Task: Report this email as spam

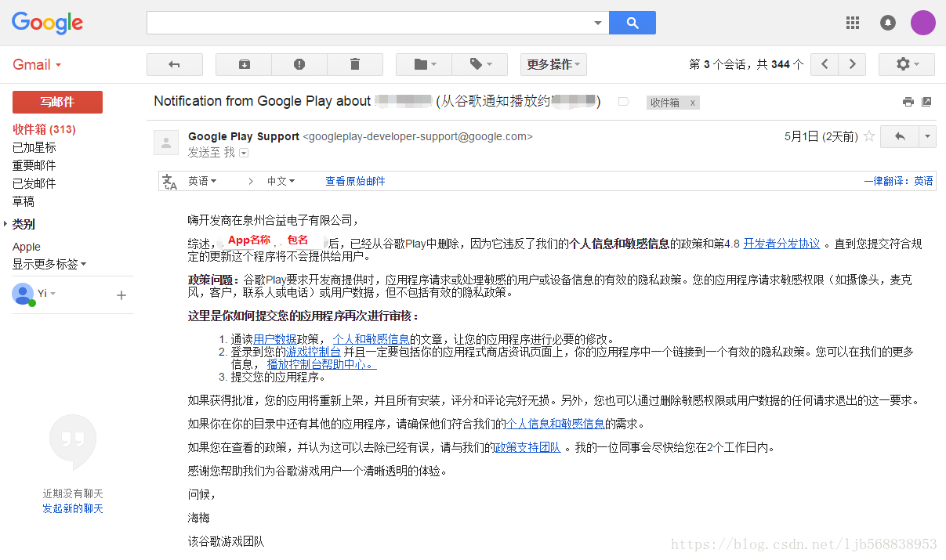Action: pos(299,64)
